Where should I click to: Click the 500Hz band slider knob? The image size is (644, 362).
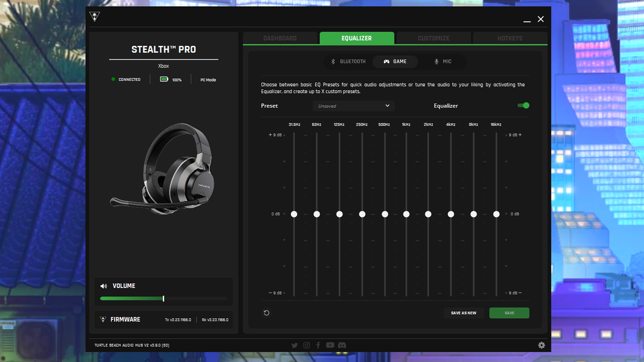click(x=385, y=214)
